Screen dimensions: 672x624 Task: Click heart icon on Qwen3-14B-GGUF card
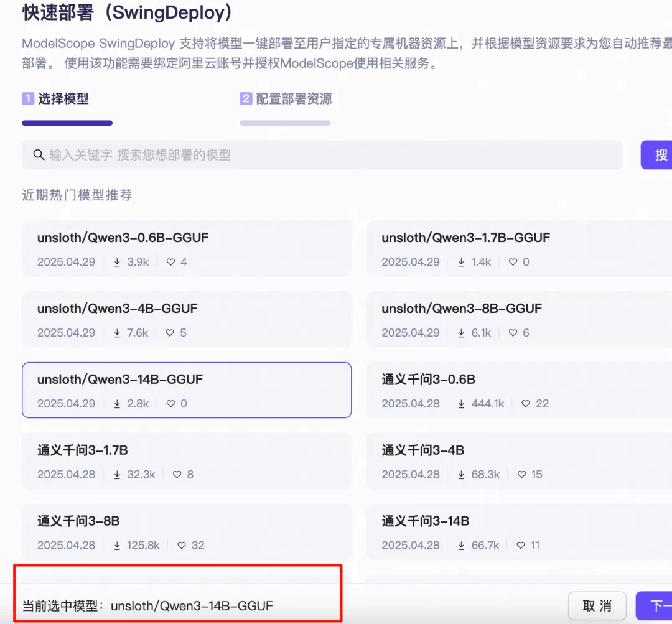[x=170, y=403]
